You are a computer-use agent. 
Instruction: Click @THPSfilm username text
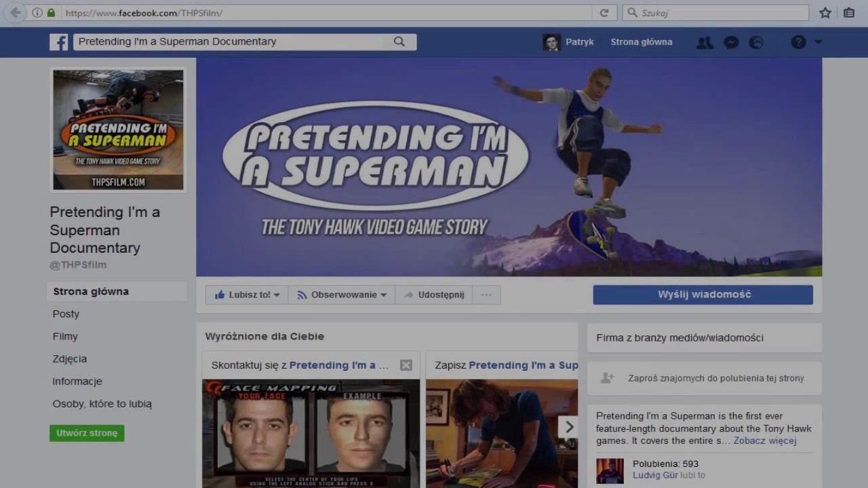78,265
